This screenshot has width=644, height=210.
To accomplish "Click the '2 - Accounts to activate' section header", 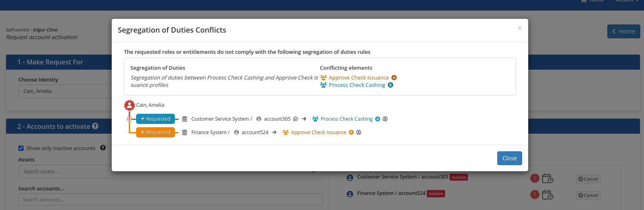I will pos(53,126).
